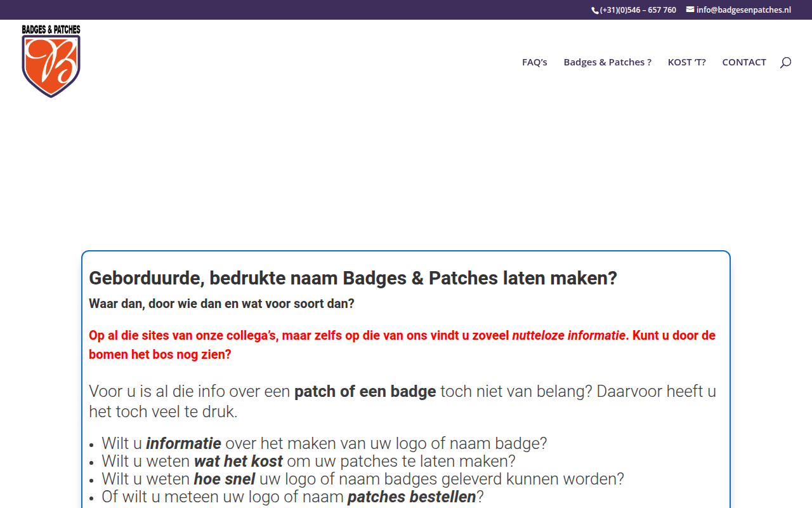
Task: Open the Badges & Patches ? menu
Action: click(608, 62)
